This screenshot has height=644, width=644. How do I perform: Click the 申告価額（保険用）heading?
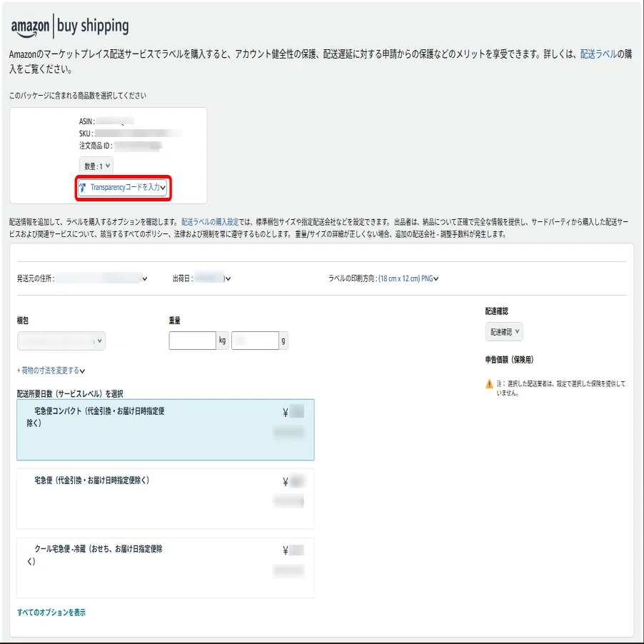coord(509,360)
